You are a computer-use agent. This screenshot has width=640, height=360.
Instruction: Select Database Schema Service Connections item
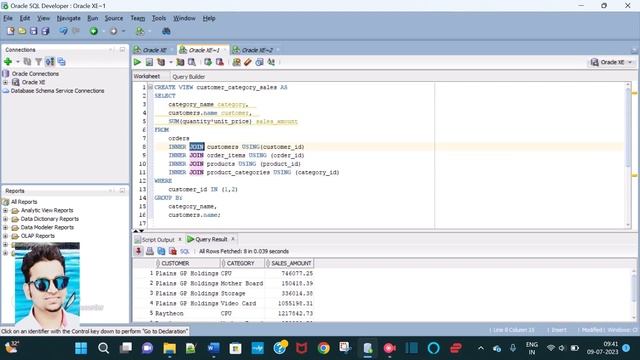click(57, 91)
